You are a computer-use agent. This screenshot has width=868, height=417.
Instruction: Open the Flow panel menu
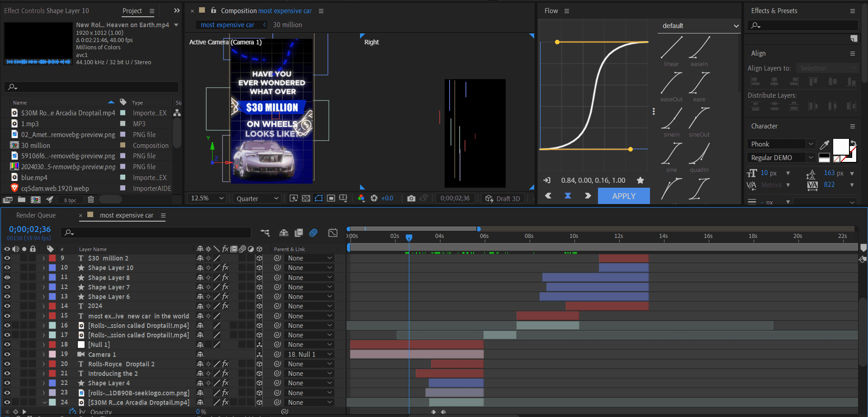(567, 11)
